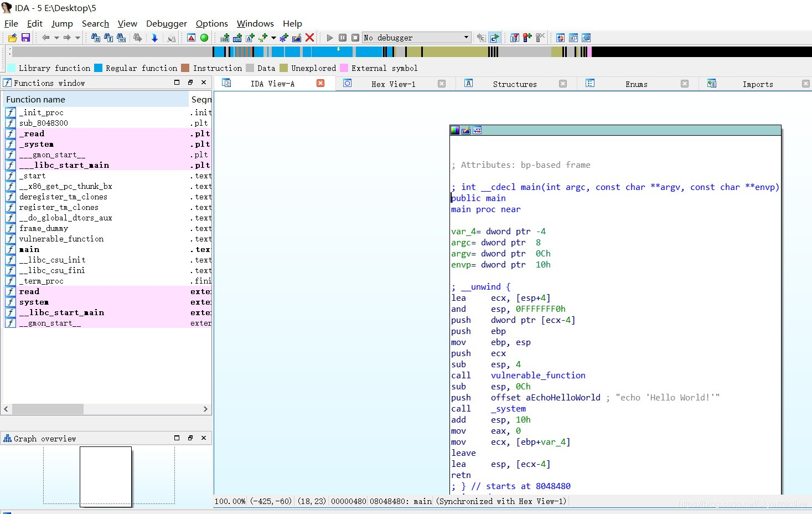Click the add breakpoint icon with green plus
812x514 pixels.
tap(527, 38)
